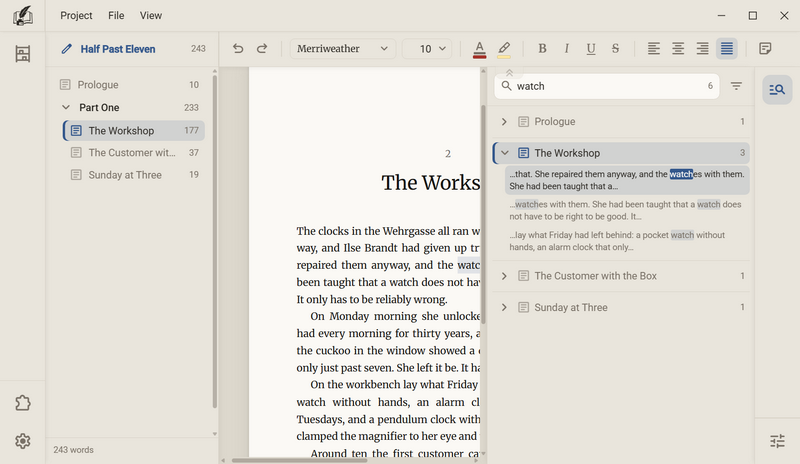The height and width of the screenshot is (464, 800).
Task: Click Sunday at Three document icon in tree
Action: click(76, 175)
